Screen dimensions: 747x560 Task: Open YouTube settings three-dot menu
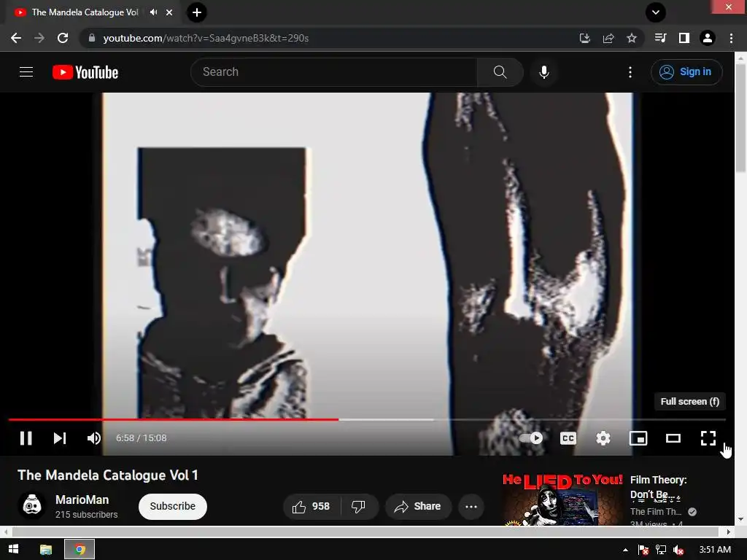pyautogui.click(x=630, y=72)
